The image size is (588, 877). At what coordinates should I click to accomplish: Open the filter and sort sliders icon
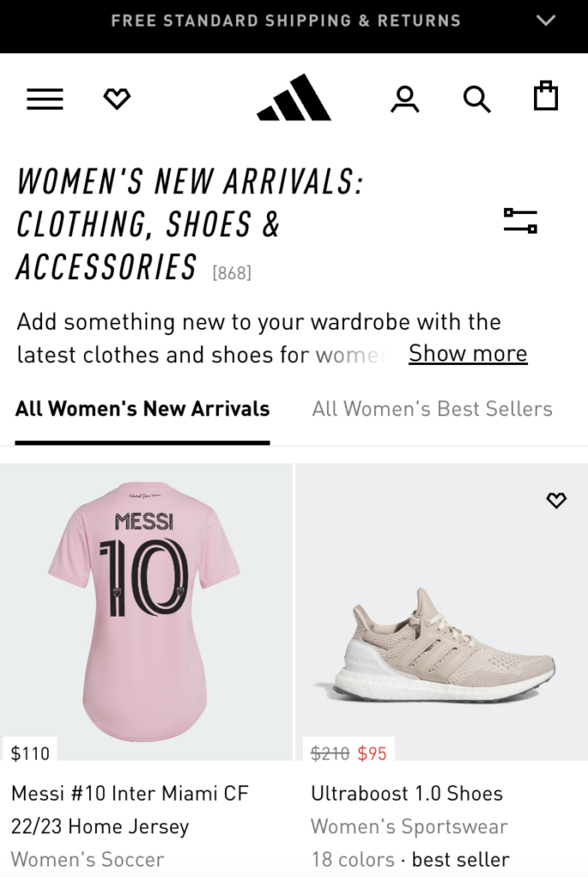(520, 221)
